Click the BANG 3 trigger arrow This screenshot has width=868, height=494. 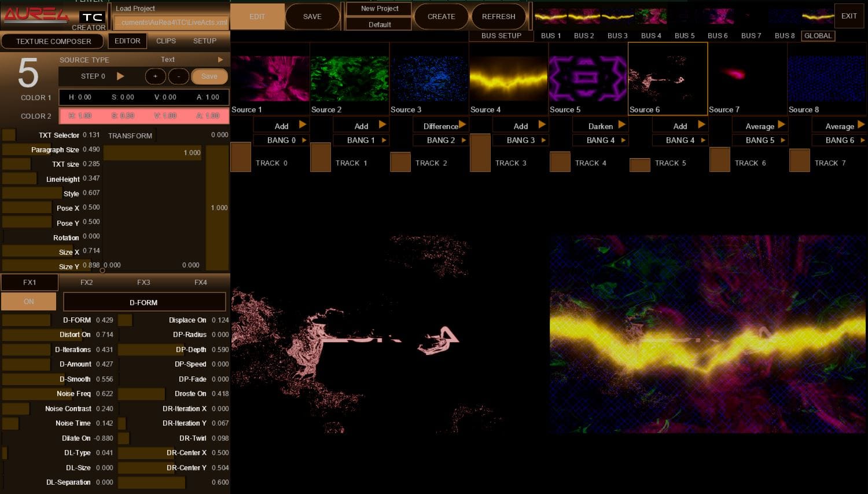[543, 140]
